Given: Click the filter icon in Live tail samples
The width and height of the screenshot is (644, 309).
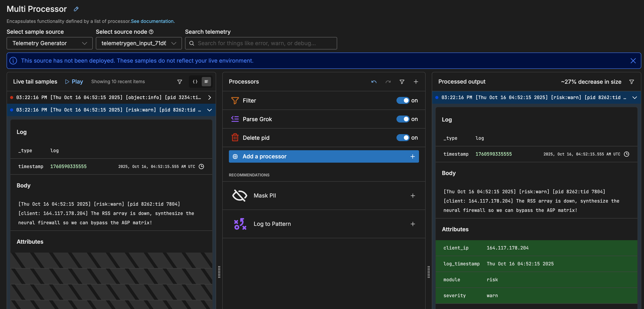Looking at the screenshot, I should (179, 82).
